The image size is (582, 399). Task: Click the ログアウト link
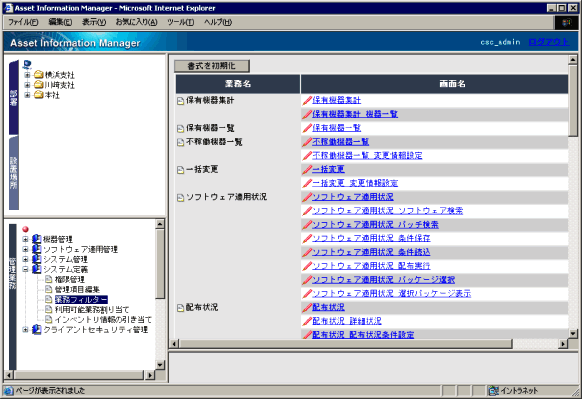pyautogui.click(x=549, y=42)
